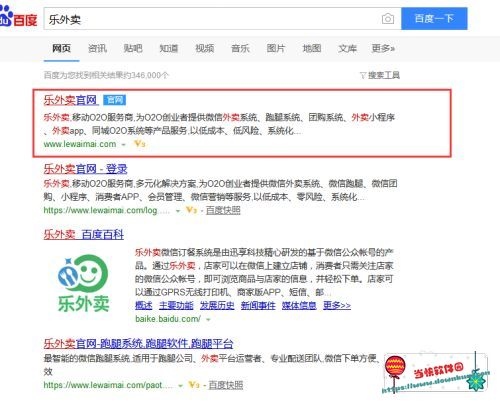Open the 乐外卖_百度百科 result link
The width and height of the screenshot is (500, 404).
(84, 234)
